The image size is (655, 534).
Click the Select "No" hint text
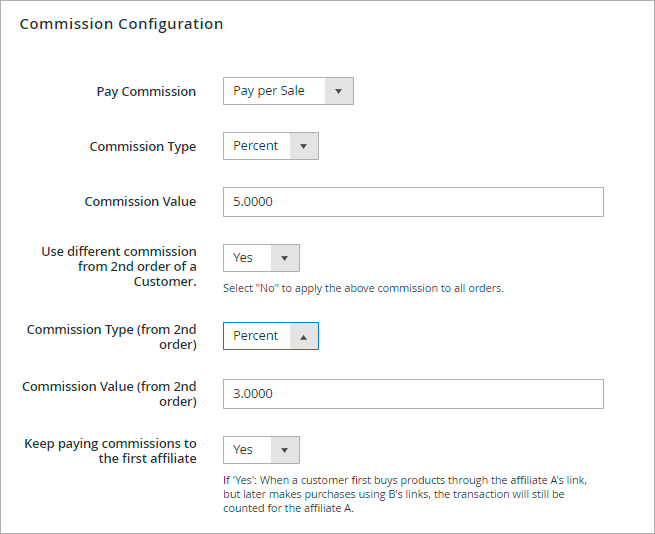pos(363,288)
